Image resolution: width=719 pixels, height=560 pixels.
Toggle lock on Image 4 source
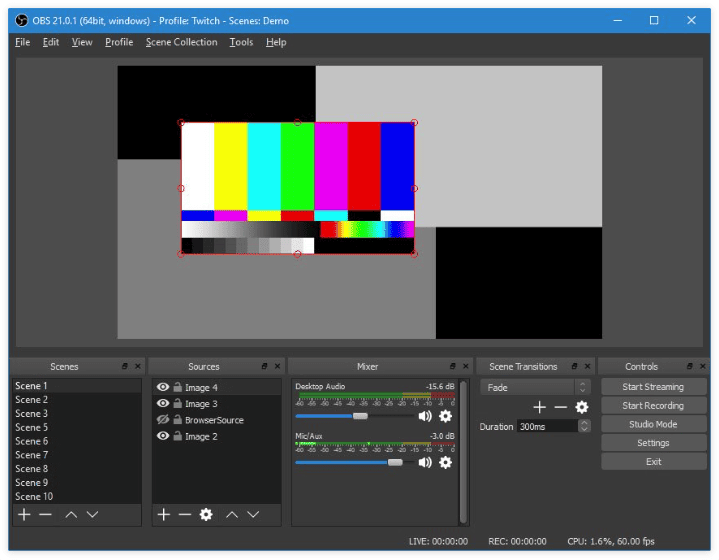pyautogui.click(x=177, y=387)
